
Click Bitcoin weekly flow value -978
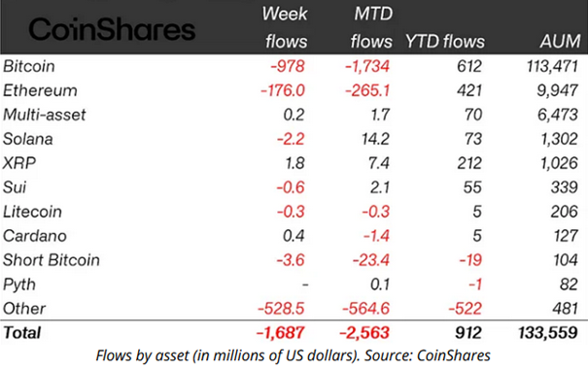tap(288, 67)
